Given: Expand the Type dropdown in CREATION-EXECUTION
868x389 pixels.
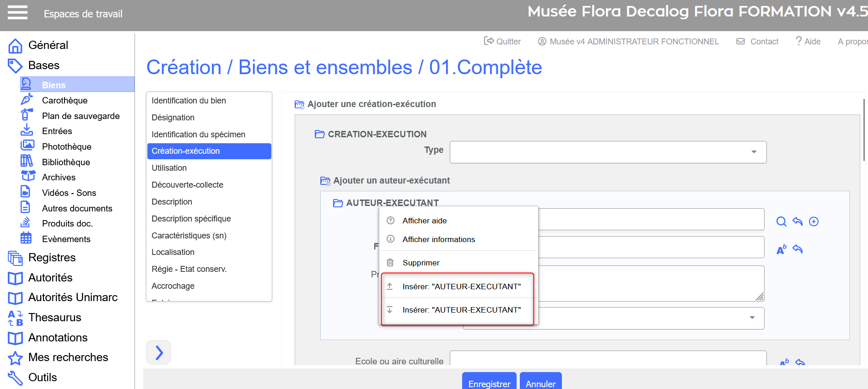Looking at the screenshot, I should (754, 152).
